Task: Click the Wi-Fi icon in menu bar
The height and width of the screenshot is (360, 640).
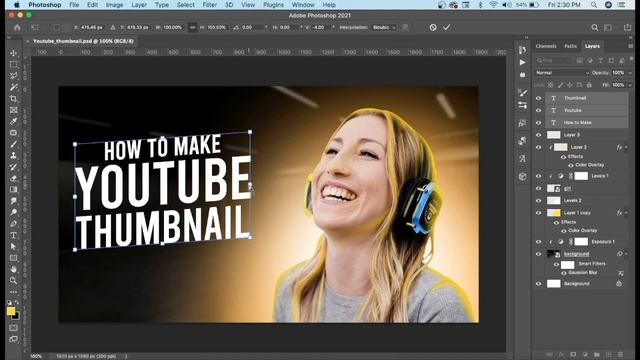Action: (x=493, y=5)
